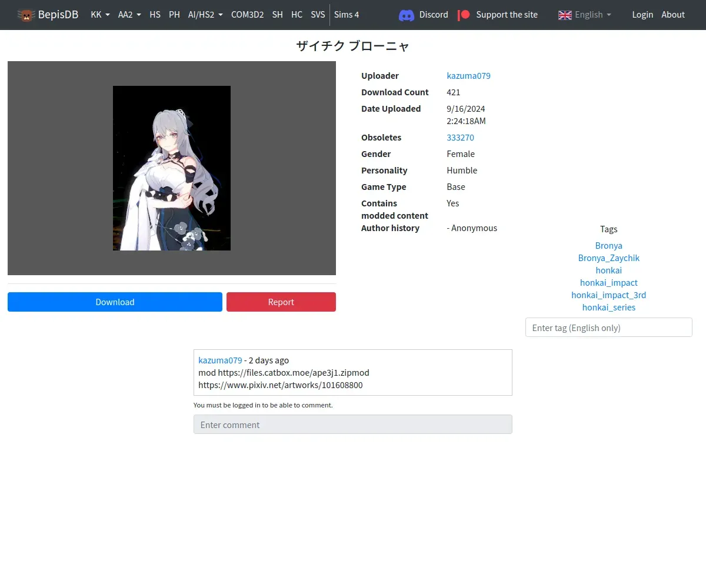This screenshot has width=706, height=588.
Task: Click the page title ザイチク ブローニャ
Action: 352,46
